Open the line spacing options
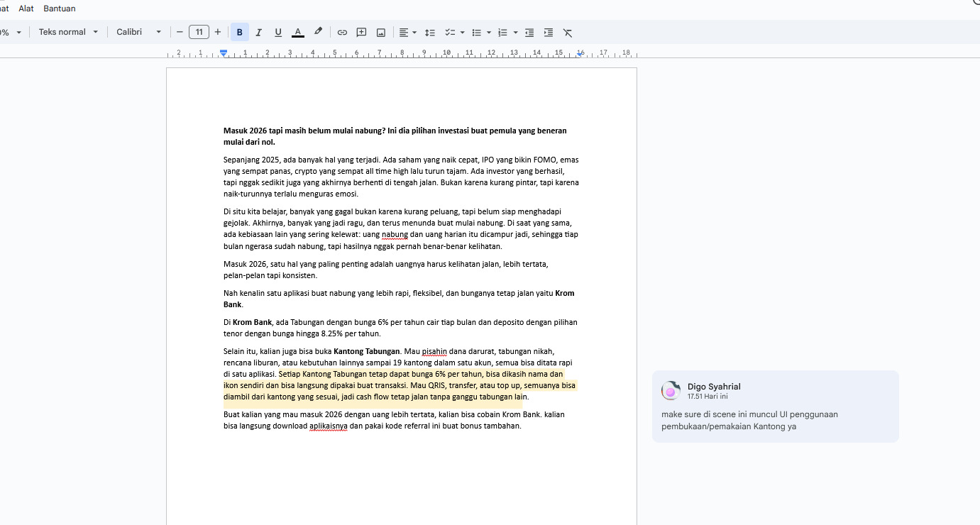This screenshot has height=525, width=980. tap(429, 32)
